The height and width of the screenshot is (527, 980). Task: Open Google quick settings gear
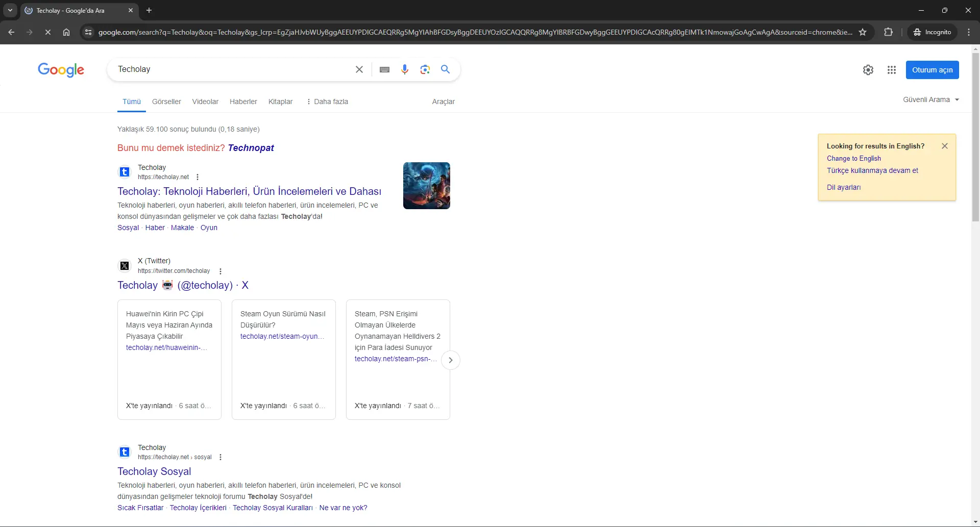pyautogui.click(x=868, y=70)
